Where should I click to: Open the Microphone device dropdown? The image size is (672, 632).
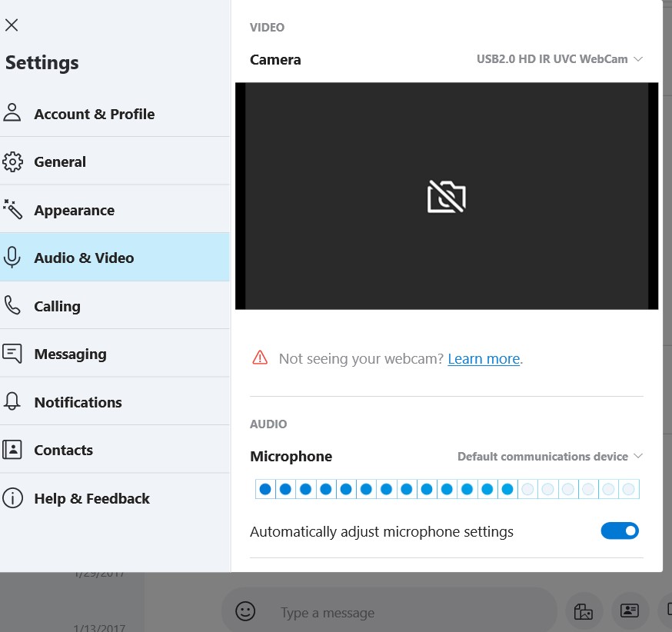pyautogui.click(x=551, y=457)
